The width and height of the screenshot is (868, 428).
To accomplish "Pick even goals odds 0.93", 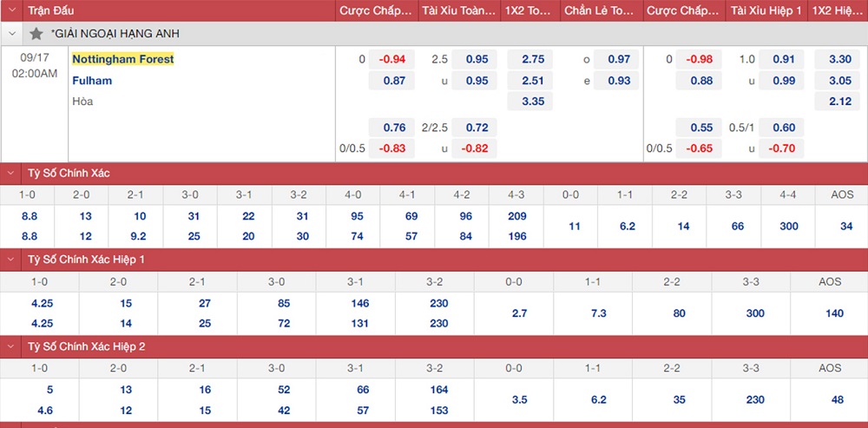I will pyautogui.click(x=616, y=81).
